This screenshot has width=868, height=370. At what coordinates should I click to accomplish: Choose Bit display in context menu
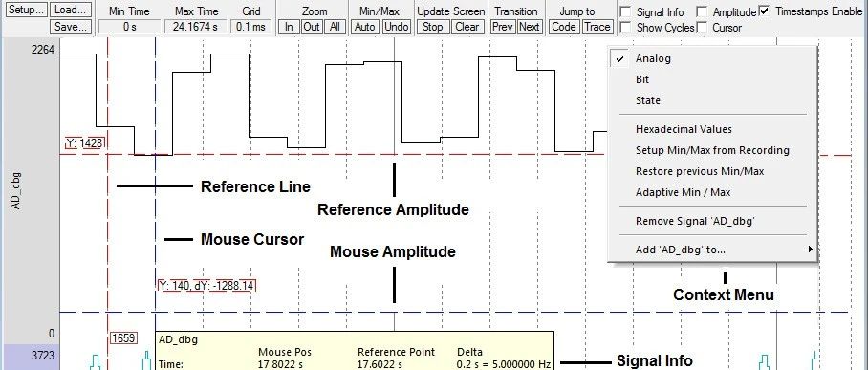pos(712,79)
